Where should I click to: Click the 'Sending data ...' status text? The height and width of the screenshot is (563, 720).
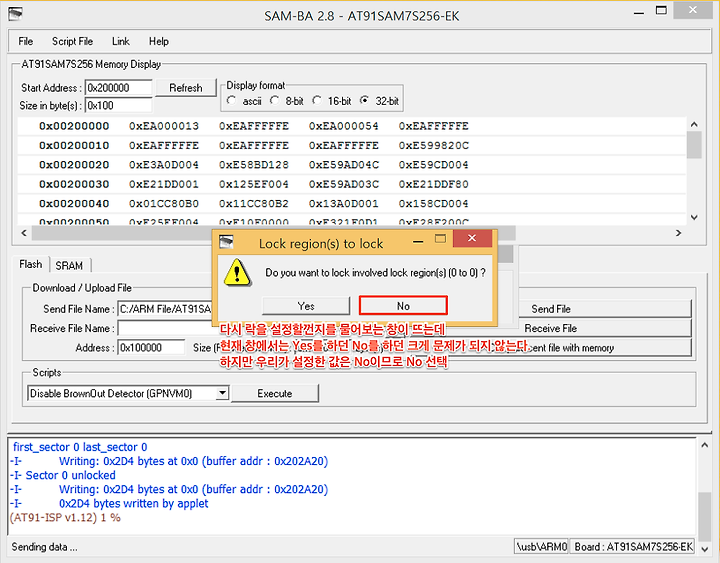point(45,547)
